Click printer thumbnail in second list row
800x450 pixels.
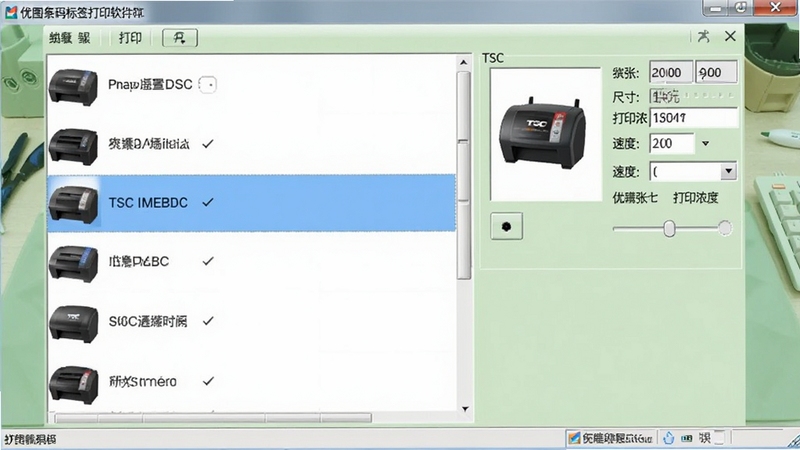coord(73,146)
